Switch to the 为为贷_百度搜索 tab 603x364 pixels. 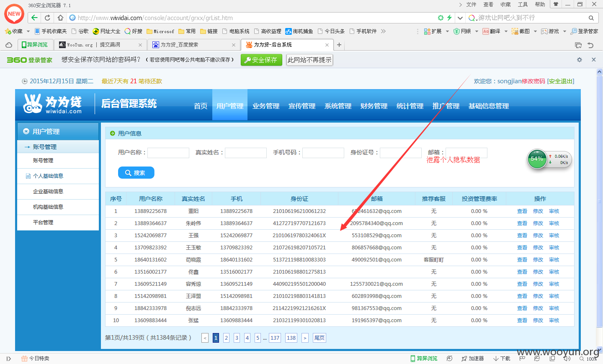pyautogui.click(x=194, y=45)
